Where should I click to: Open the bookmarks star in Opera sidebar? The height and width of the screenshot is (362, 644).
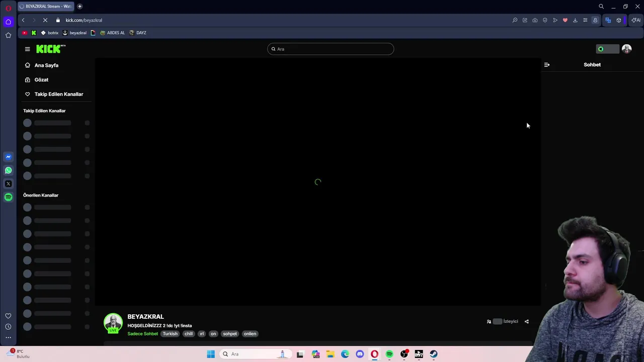8,35
